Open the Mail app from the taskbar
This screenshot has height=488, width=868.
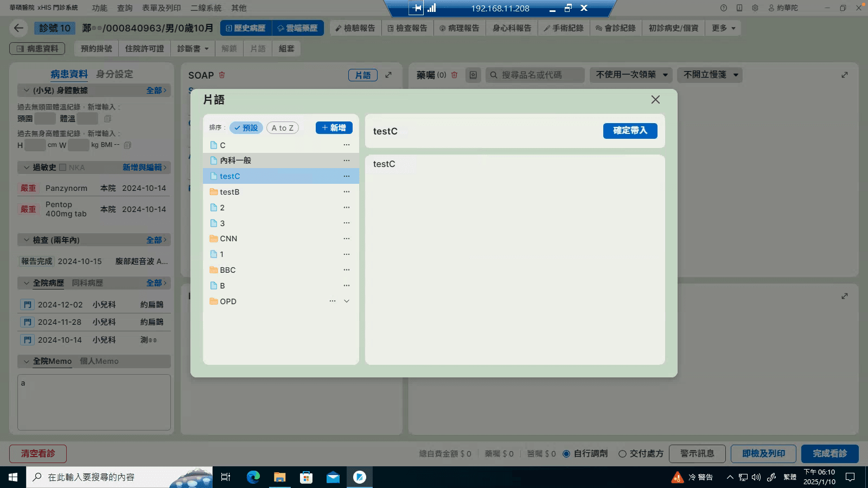333,477
